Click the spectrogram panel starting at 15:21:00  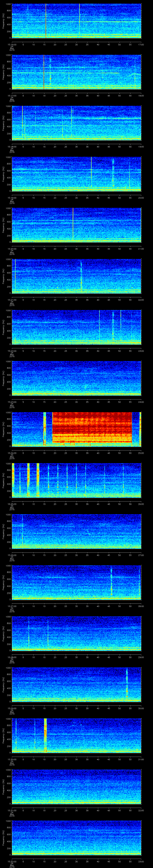[x=76, y=276]
